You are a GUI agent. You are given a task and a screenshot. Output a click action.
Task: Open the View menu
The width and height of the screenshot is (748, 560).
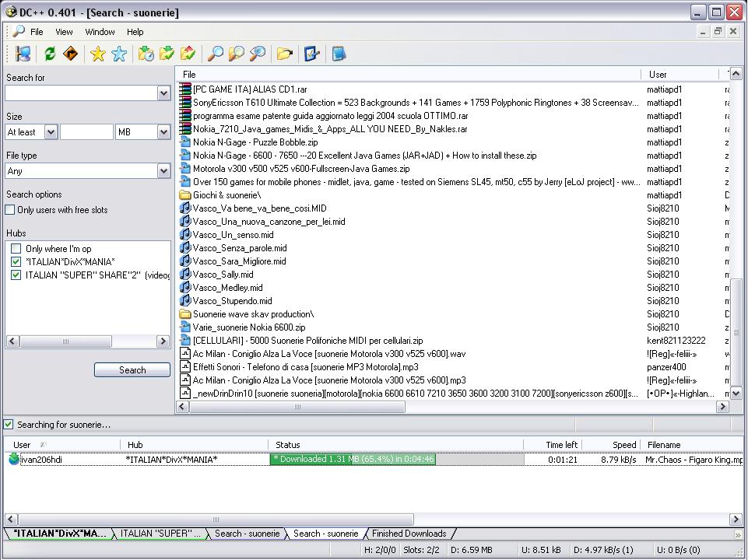[x=64, y=32]
